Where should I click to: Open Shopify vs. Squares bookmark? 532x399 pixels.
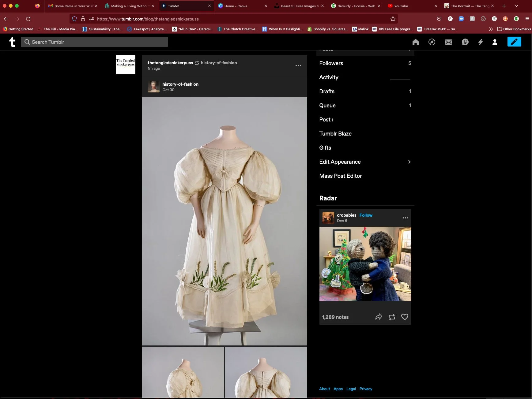328,29
